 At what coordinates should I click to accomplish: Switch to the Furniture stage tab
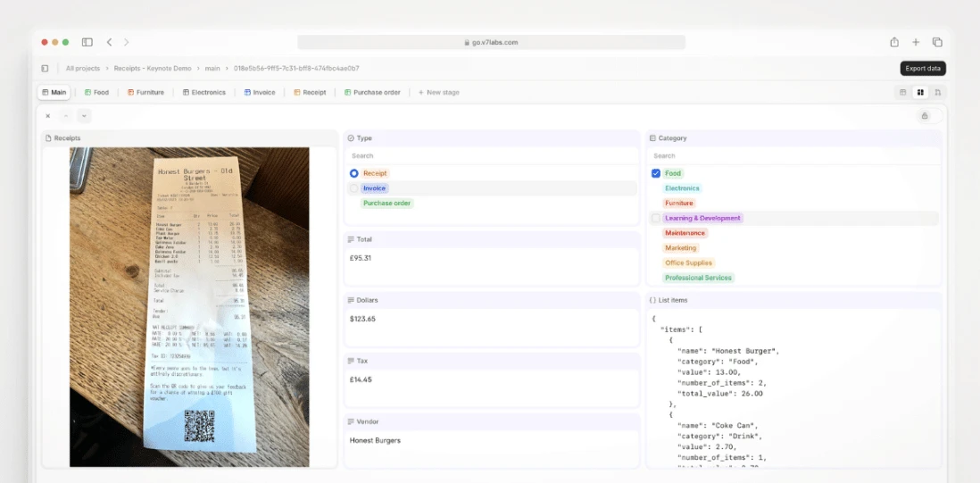click(145, 92)
